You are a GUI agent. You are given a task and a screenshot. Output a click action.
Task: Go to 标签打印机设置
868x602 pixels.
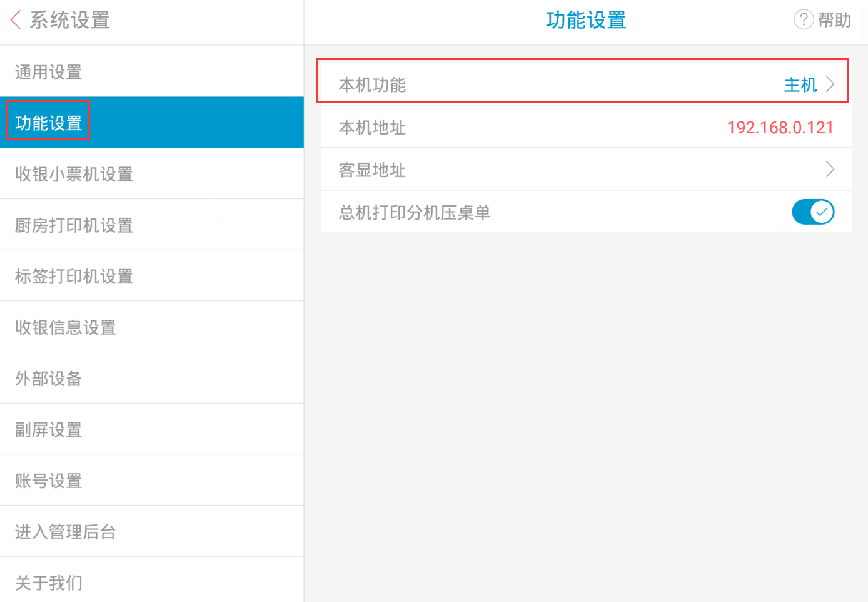[x=152, y=276]
